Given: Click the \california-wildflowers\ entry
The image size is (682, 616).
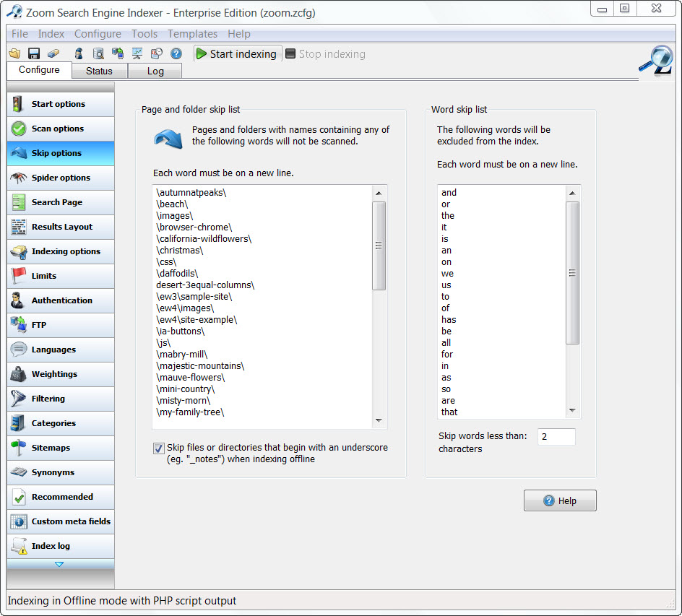Looking at the screenshot, I should 204,239.
